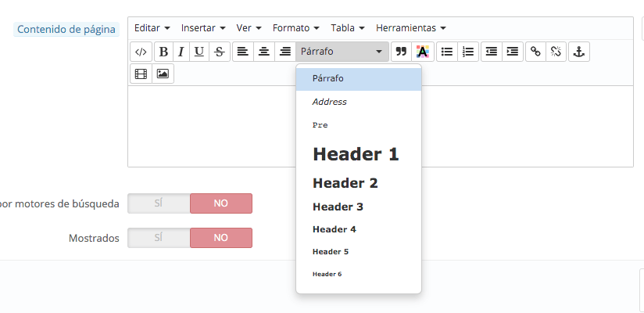
Task: Remove link with unlink icon
Action: pyautogui.click(x=556, y=52)
